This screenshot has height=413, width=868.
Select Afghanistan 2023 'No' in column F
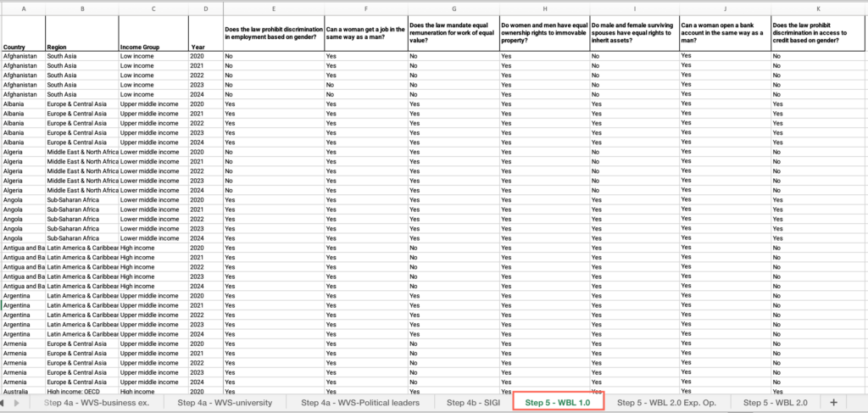tap(366, 86)
